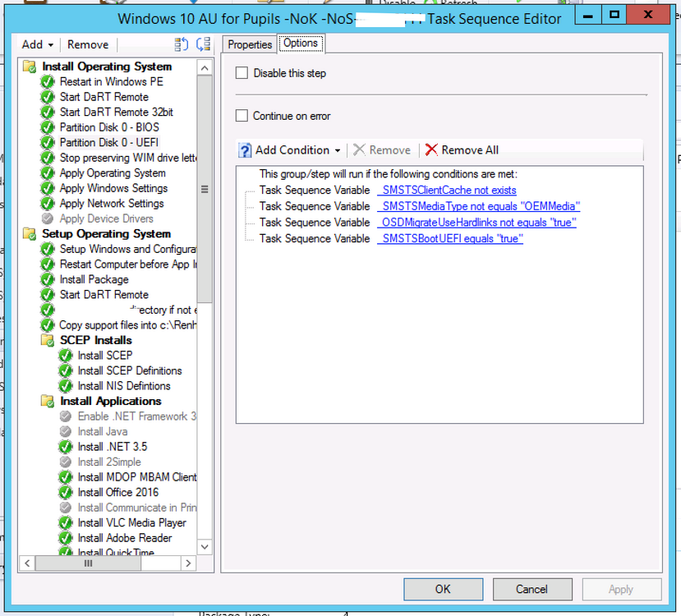
Task: Click the tree scroll down arrow
Action: coord(205,546)
